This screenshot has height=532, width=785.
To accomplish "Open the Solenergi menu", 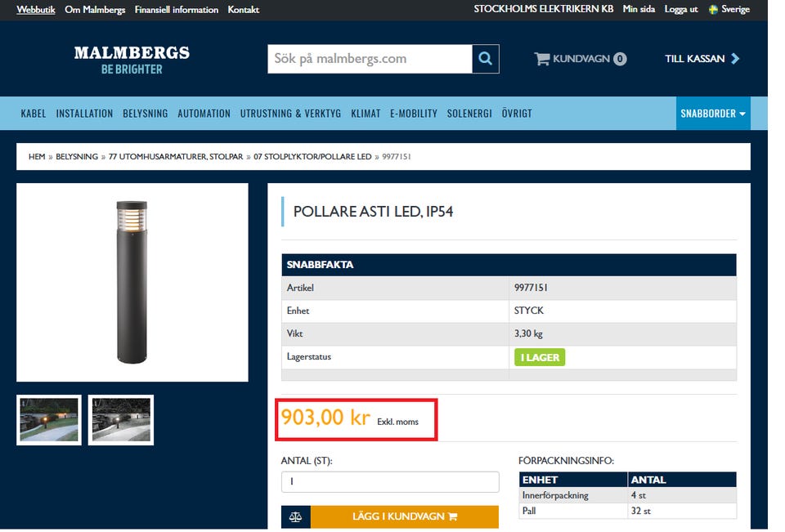I will coord(469,114).
